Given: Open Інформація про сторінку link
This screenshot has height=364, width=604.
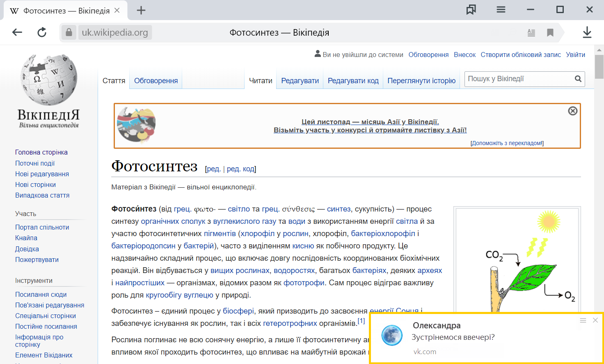Looking at the screenshot, I should (39, 341).
